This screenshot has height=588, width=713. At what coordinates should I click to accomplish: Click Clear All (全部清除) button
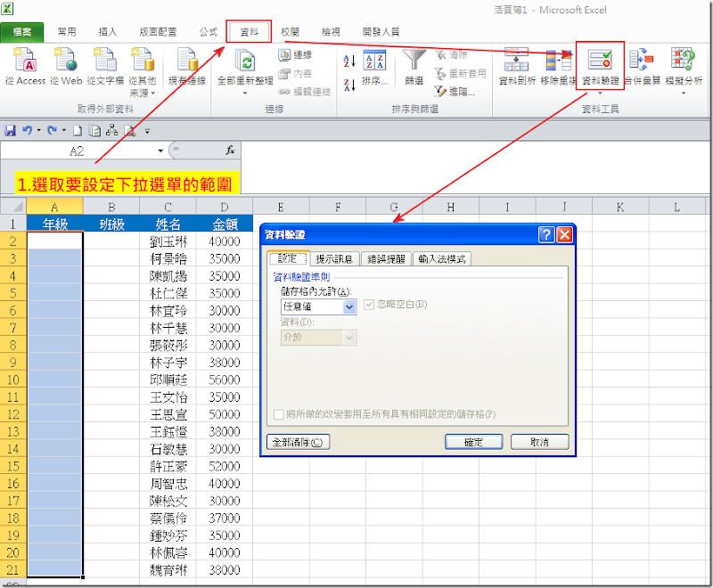298,442
